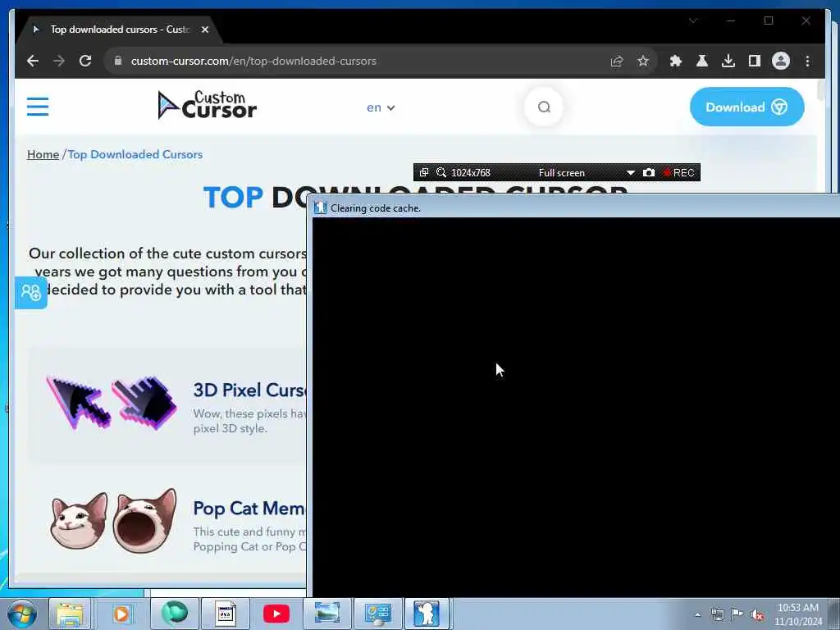Click the recorder zoom magnifier icon
Screen dimensions: 840x630
click(441, 172)
